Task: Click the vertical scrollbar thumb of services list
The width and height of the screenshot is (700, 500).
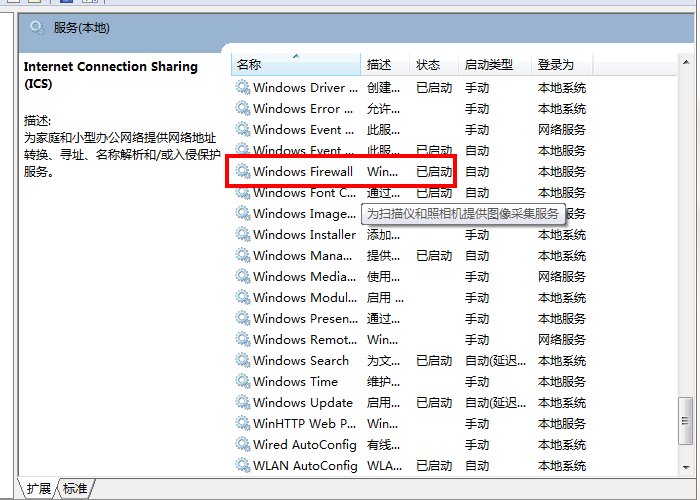Action: pyautogui.click(x=685, y=421)
